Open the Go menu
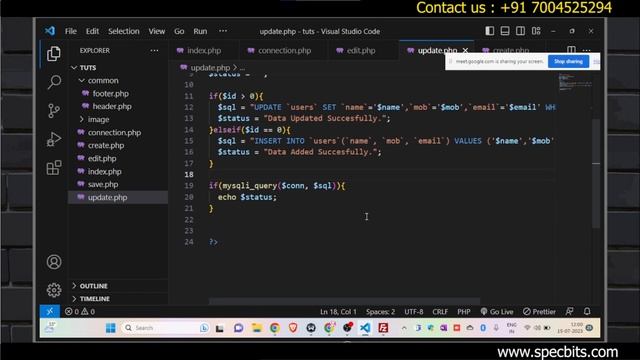Viewport: 640px width, 360px height. 179,31
